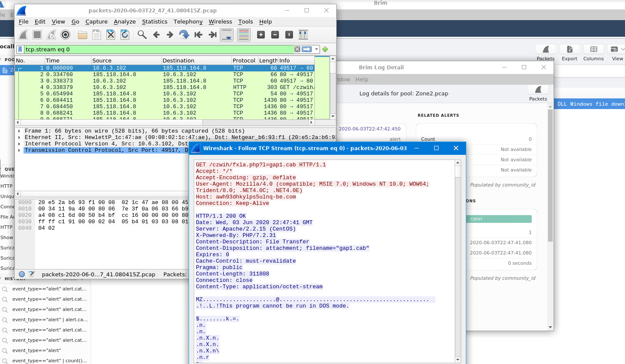Go forward to next packet arrow

click(170, 35)
